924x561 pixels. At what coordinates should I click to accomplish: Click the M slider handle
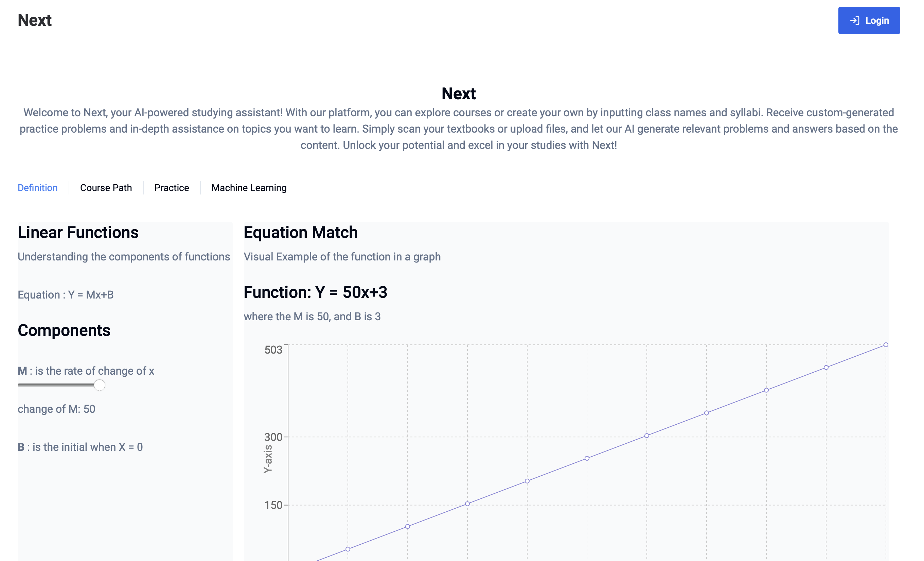[100, 385]
